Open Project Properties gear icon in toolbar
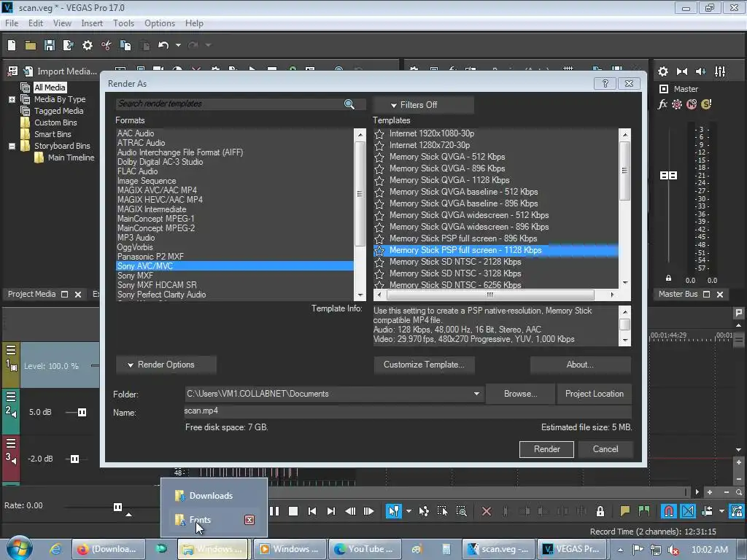 (88, 45)
